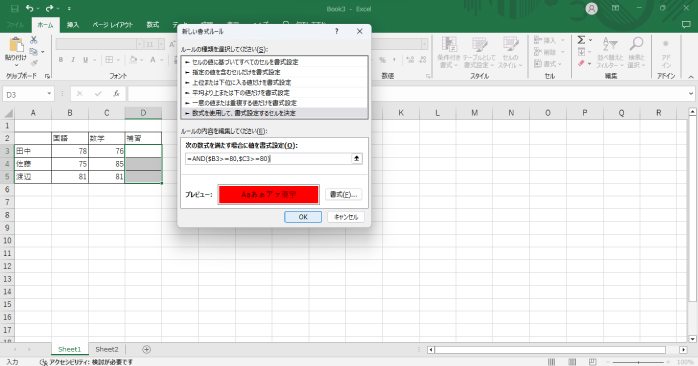Expand the 挿入 cells insert dropdown
The height and width of the screenshot is (366, 698).
tap(563, 41)
